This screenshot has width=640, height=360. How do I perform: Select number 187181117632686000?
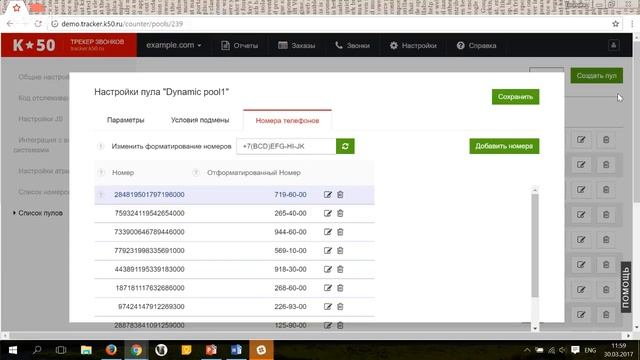[x=150, y=288]
